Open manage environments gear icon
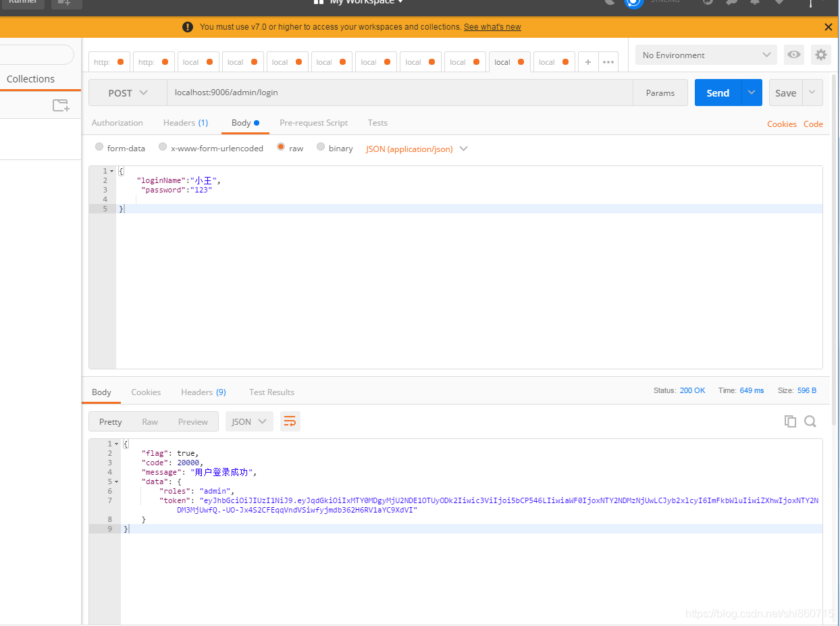840x626 pixels. pos(821,55)
